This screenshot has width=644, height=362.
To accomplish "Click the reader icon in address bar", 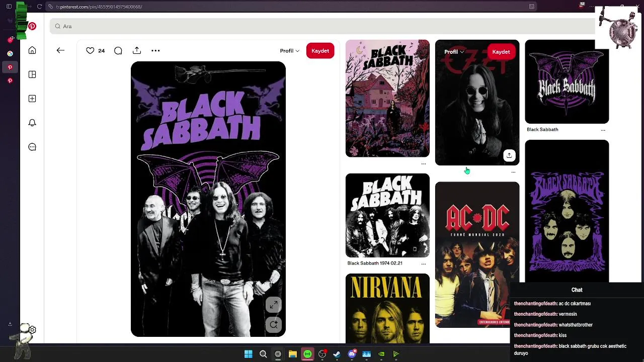I will click(531, 7).
